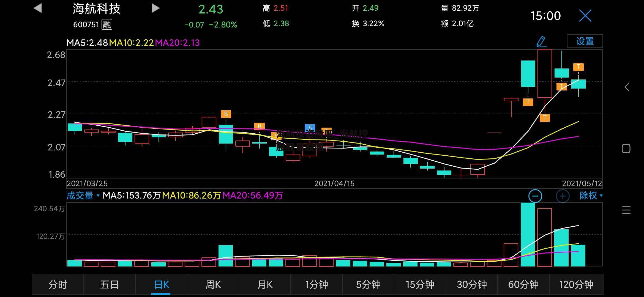Tap the low value 2.38
The height and width of the screenshot is (297, 644).
click(281, 24)
